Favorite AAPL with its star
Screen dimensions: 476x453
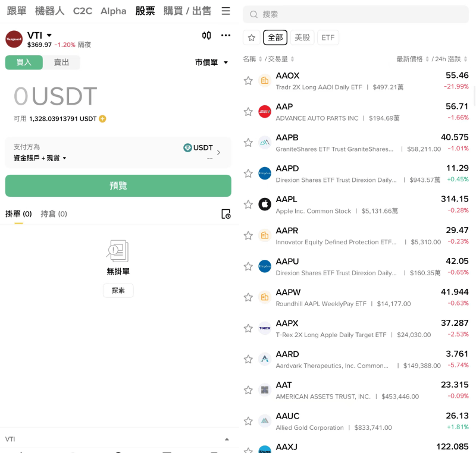coord(248,205)
